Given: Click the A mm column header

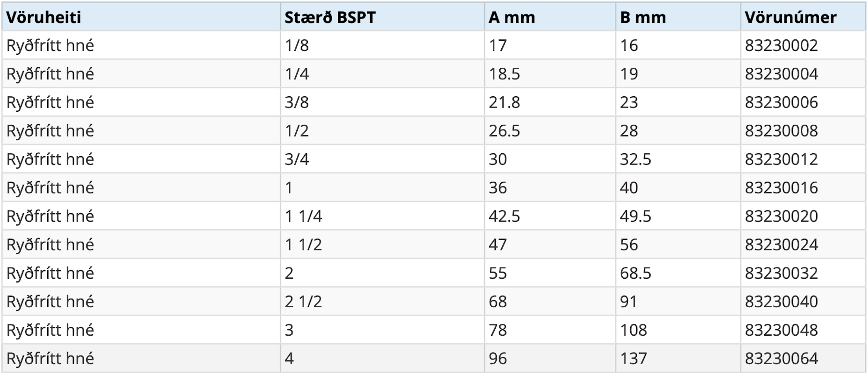Looking at the screenshot, I should (512, 17).
